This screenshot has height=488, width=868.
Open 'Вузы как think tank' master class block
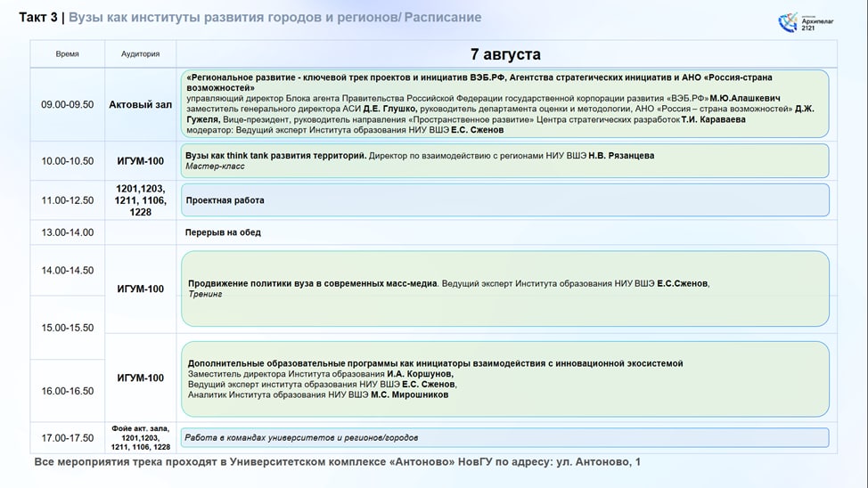point(505,161)
